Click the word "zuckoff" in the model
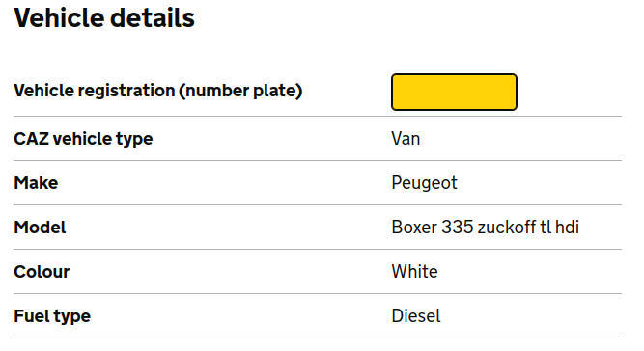This screenshot has height=351, width=644. tap(507, 228)
